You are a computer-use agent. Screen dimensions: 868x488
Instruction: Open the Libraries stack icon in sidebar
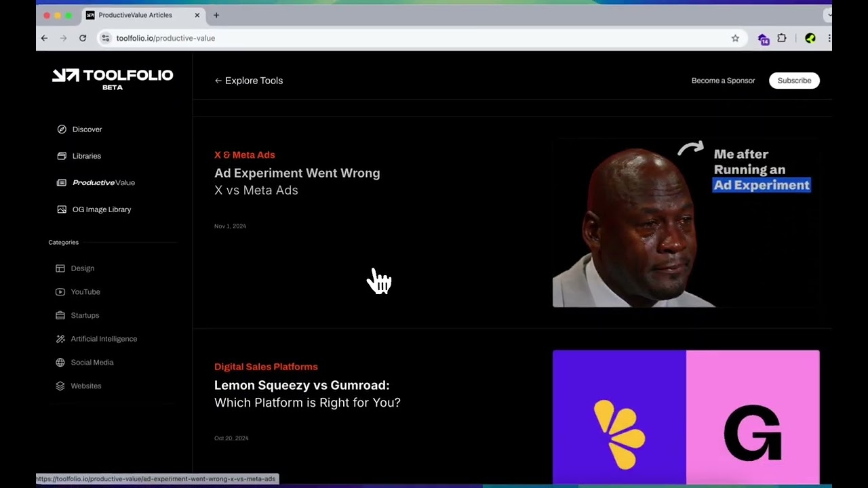click(62, 156)
